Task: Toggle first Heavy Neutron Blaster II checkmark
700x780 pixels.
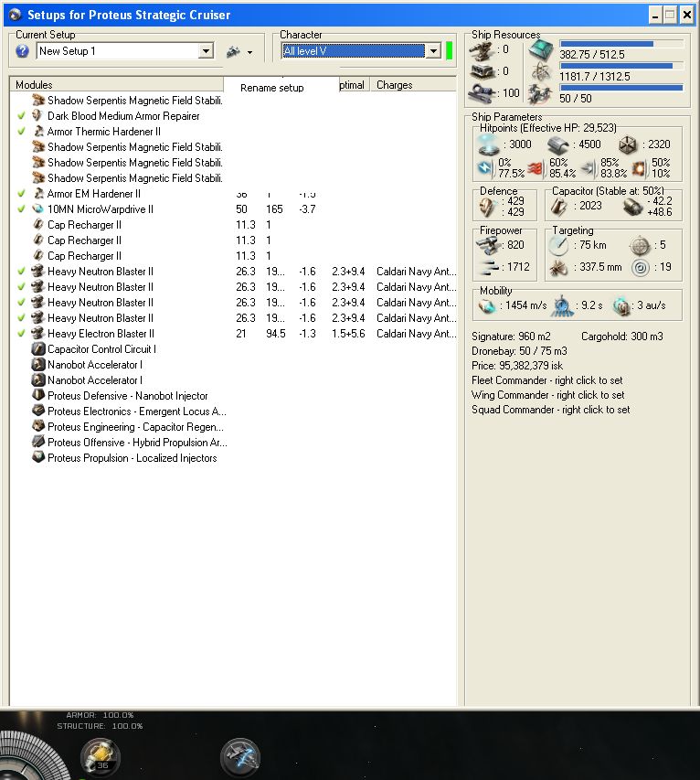Action: (21, 271)
